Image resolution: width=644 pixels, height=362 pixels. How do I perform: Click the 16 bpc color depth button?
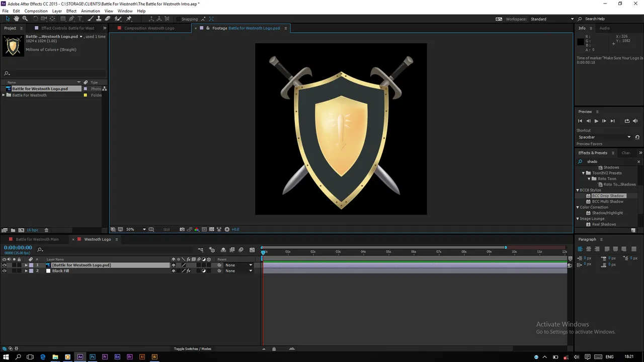tap(32, 230)
